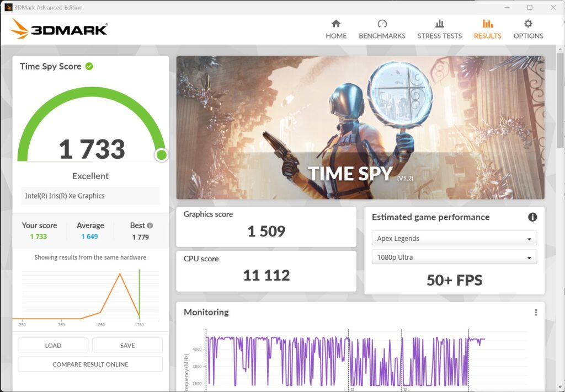This screenshot has width=565, height=392.
Task: Click the 50+ FPS estimate
Action: 455,280
